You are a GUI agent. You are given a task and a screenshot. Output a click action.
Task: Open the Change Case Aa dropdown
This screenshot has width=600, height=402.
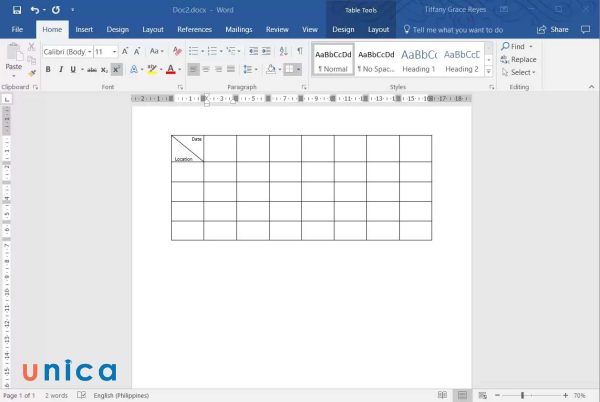tap(157, 51)
